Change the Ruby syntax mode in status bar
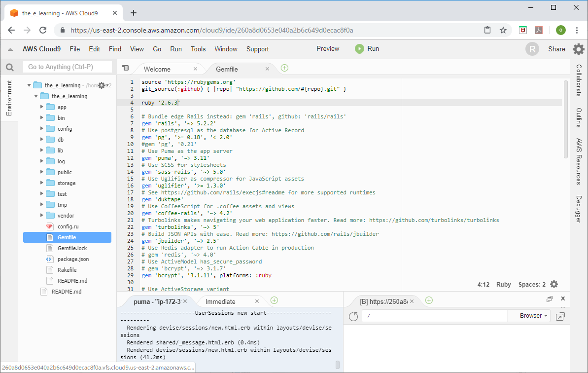This screenshot has height=373, width=588. (x=503, y=285)
